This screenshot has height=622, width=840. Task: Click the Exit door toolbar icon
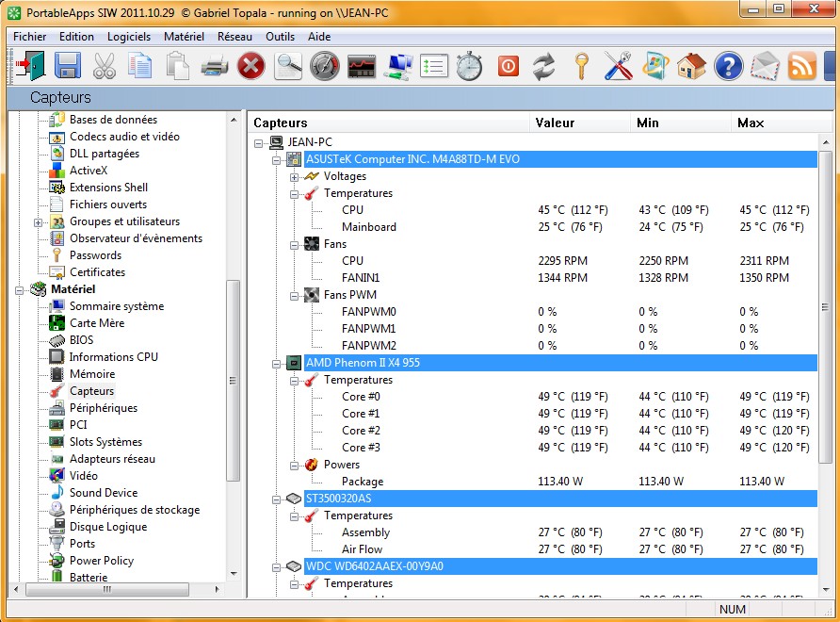(x=30, y=65)
